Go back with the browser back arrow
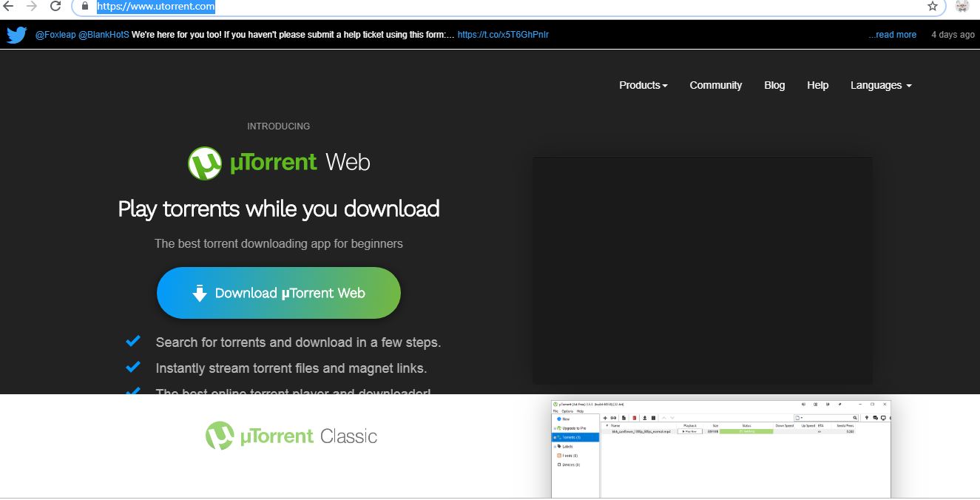 (9, 6)
